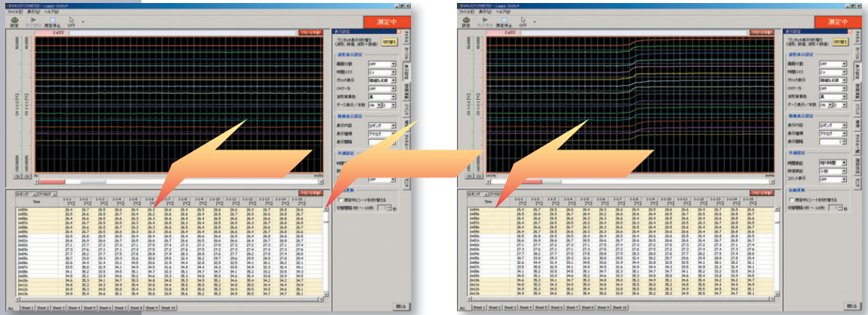
Task: Expand the toolbar overflow arrow in right window
Action: pos(534,22)
